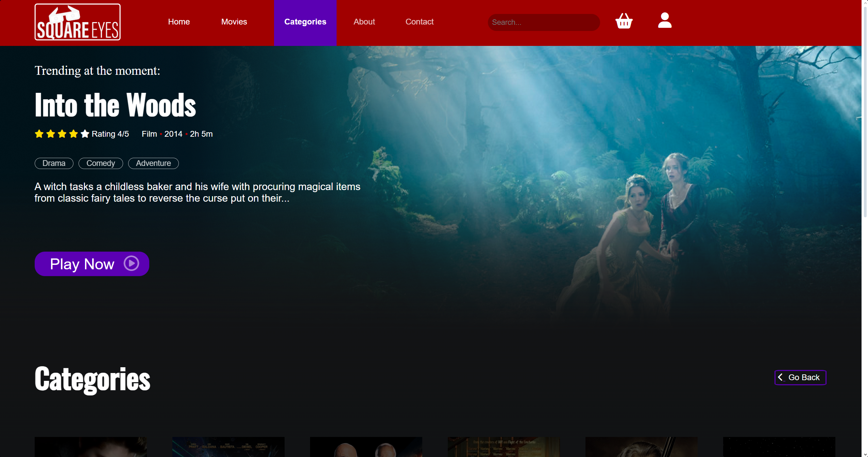The width and height of the screenshot is (868, 457).
Task: Select the Drama genre tag
Action: tap(53, 163)
